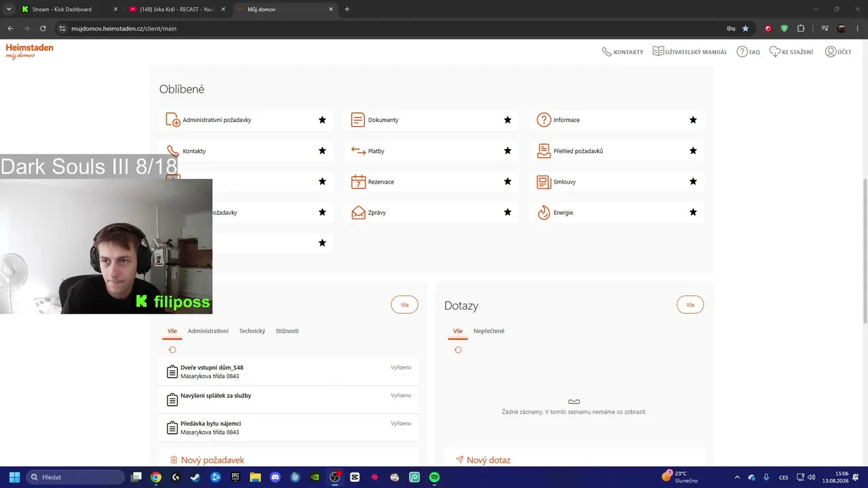The height and width of the screenshot is (488, 868).
Task: Open request Dveře vstupní dům_S48
Action: 289,372
